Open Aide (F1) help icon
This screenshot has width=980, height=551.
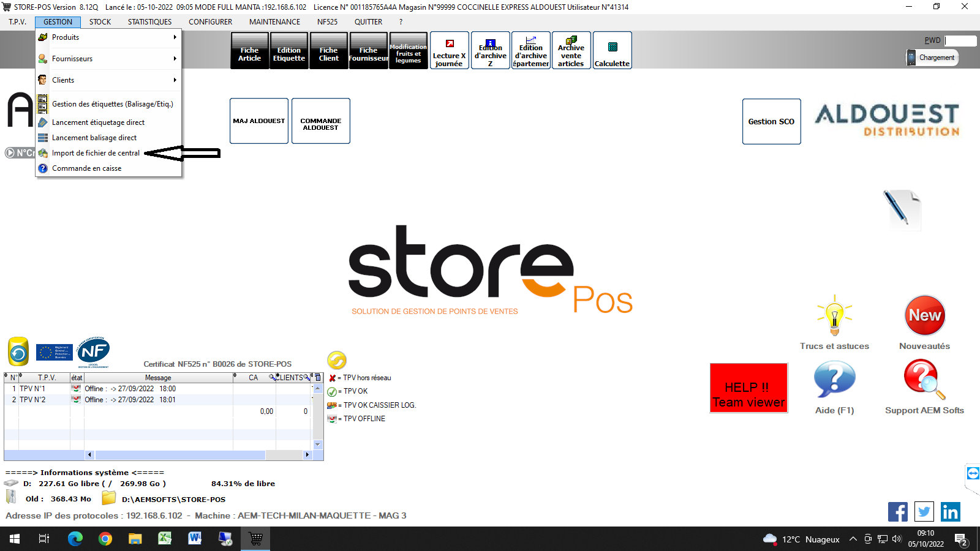pos(834,380)
